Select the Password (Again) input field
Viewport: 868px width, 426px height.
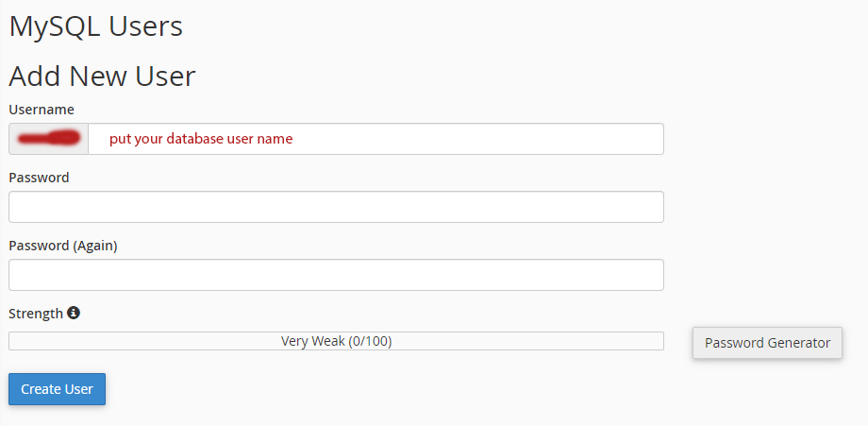click(336, 275)
